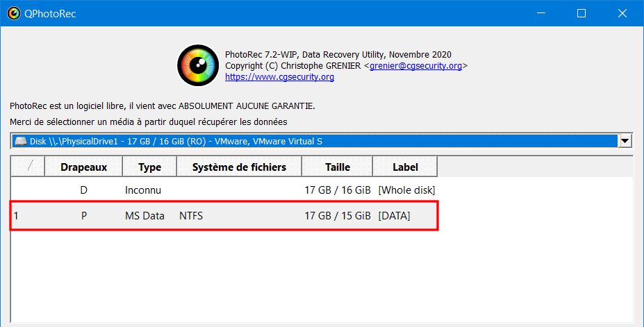Screen dimensions: 644x327
Task: Click the disk drive icon in media selector
Action: coord(21,141)
